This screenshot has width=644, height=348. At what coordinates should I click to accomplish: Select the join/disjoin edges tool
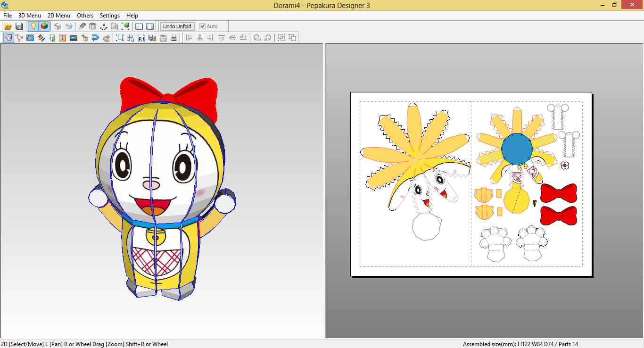pyautogui.click(x=19, y=38)
